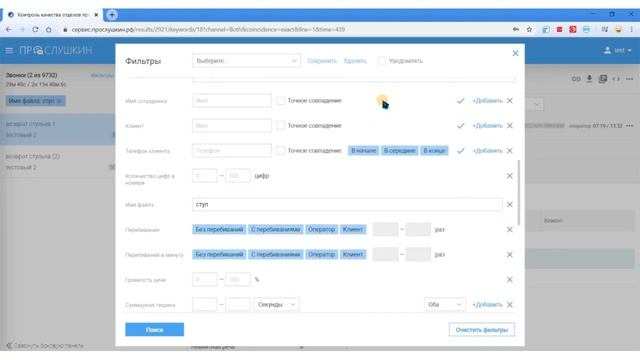Focus the Имя сотрудника name input
640x360 pixels.
click(x=231, y=100)
